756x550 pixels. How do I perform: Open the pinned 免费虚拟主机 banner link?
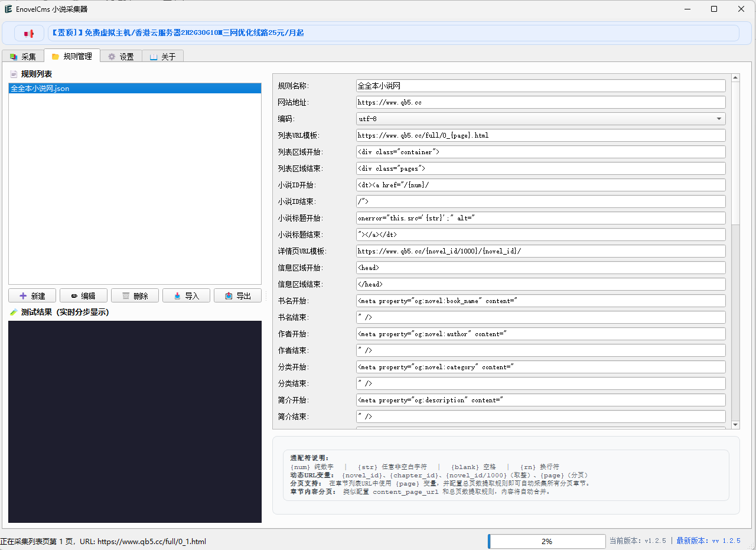[178, 33]
